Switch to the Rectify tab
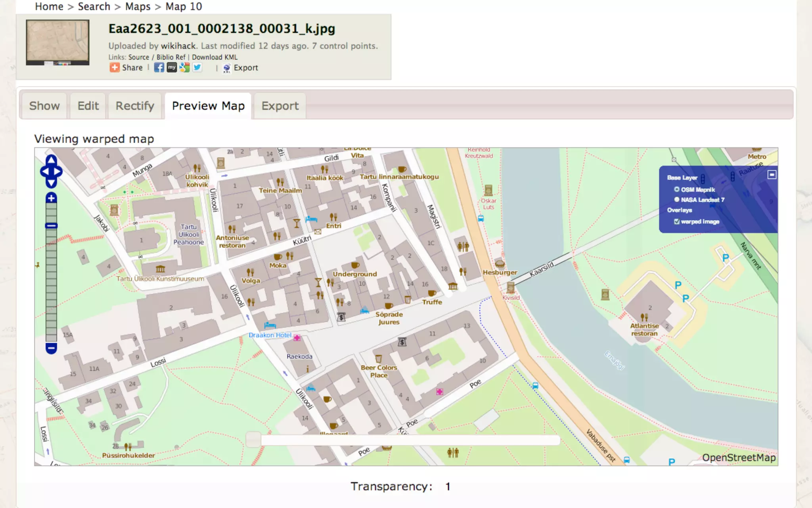The width and height of the screenshot is (812, 508). [135, 106]
